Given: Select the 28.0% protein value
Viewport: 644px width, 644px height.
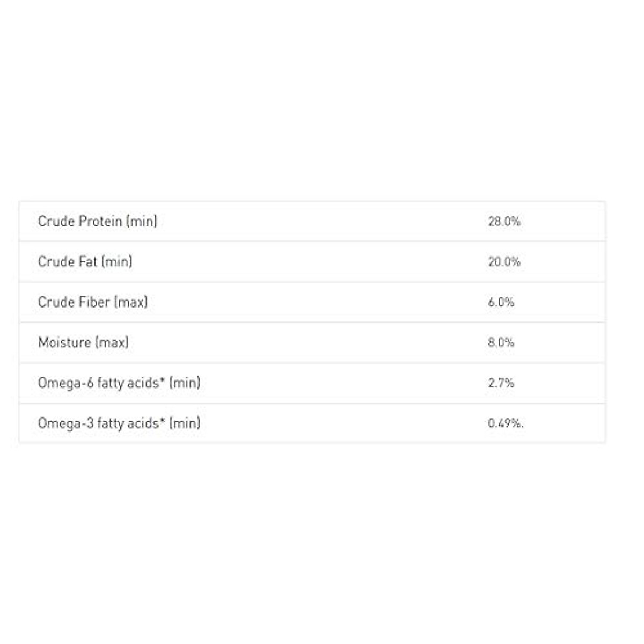Looking at the screenshot, I should [x=504, y=221].
